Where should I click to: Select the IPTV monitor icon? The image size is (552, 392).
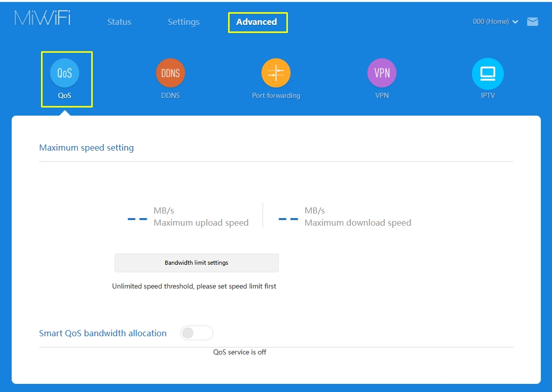487,73
